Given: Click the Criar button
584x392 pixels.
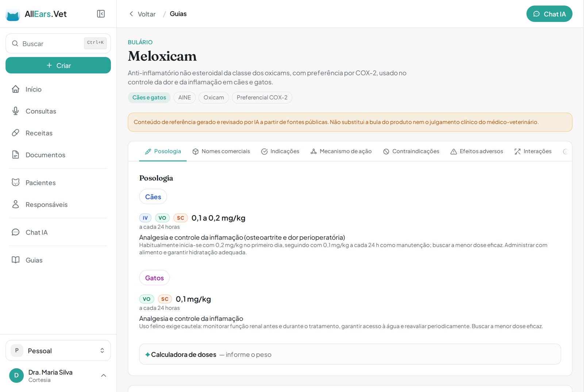Looking at the screenshot, I should [x=58, y=65].
